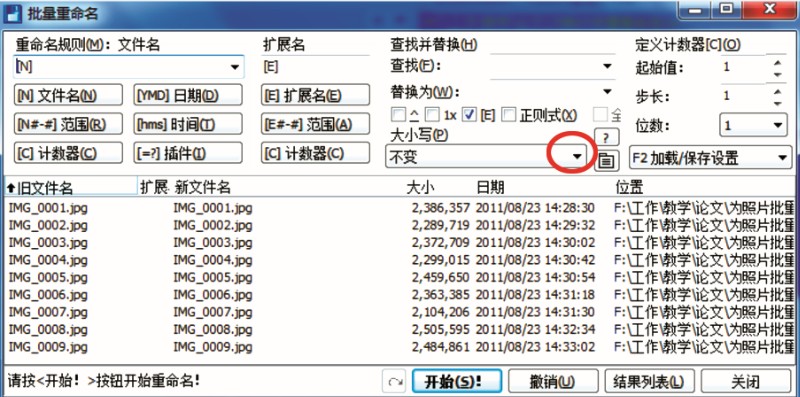The width and height of the screenshot is (800, 397).
Task: Click the size value 2,505,595
Action: click(441, 330)
